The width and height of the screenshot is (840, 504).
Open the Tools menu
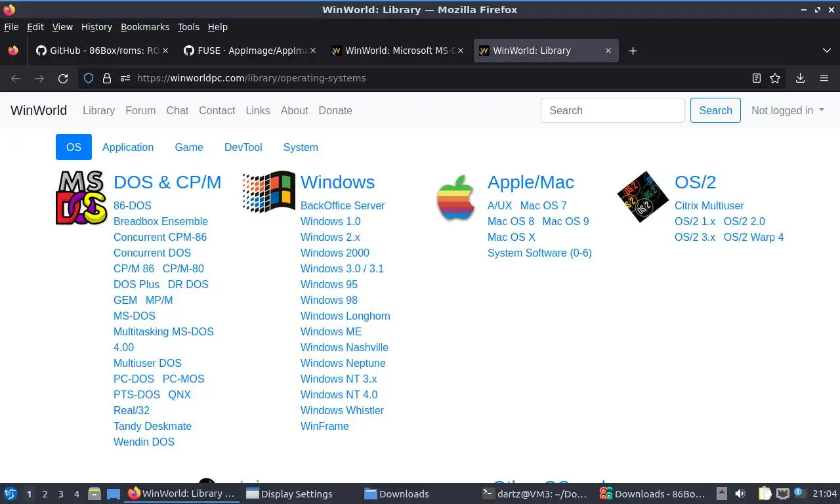[188, 27]
